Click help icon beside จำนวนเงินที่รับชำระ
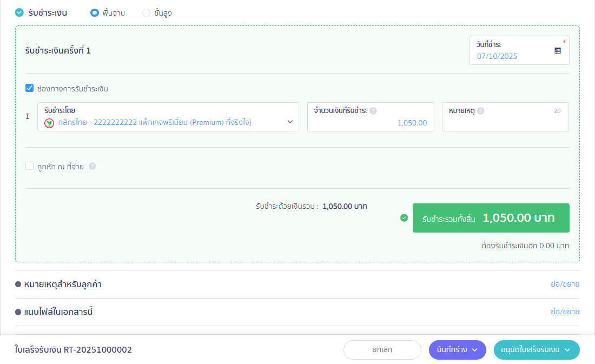 (x=373, y=111)
